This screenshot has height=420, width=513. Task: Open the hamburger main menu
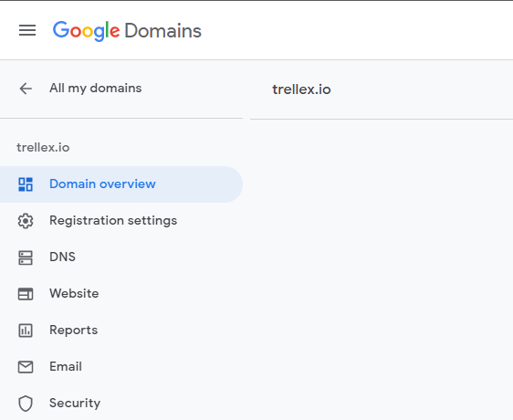click(x=27, y=30)
